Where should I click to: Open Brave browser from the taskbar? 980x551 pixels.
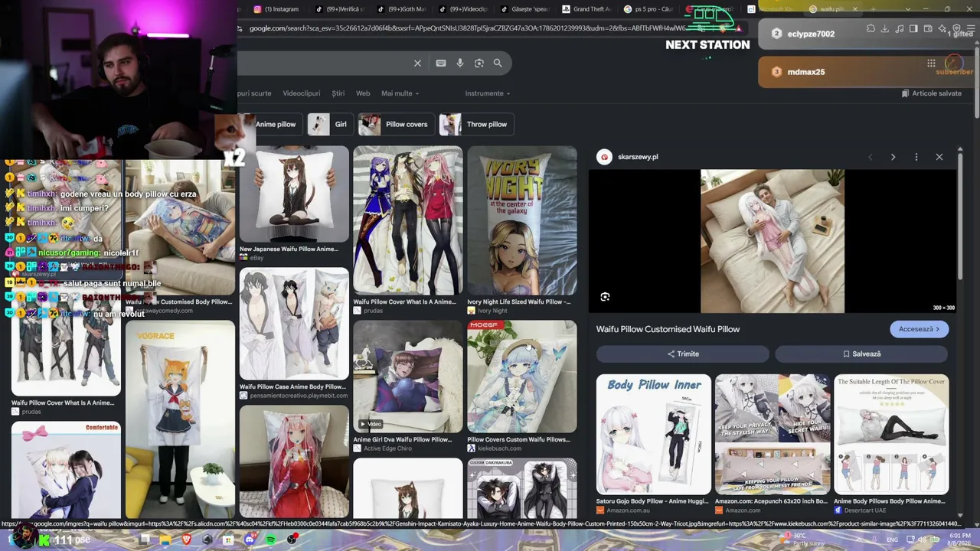186,540
